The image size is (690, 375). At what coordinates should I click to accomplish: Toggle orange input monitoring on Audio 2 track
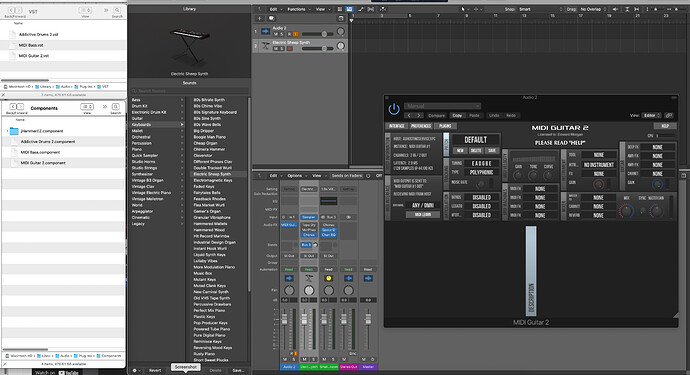(x=296, y=34)
